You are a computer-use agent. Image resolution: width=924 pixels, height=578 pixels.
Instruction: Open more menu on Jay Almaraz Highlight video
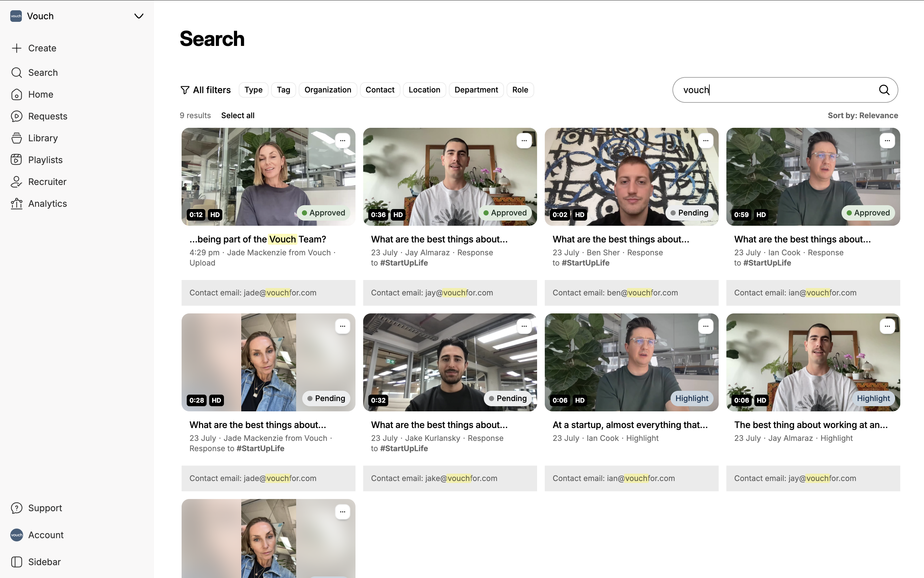click(887, 326)
